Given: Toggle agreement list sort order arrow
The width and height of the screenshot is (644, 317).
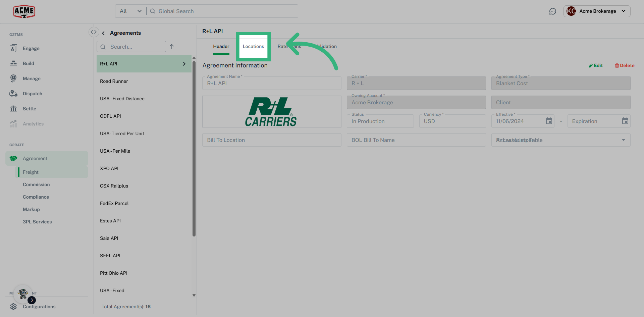Looking at the screenshot, I should (172, 47).
